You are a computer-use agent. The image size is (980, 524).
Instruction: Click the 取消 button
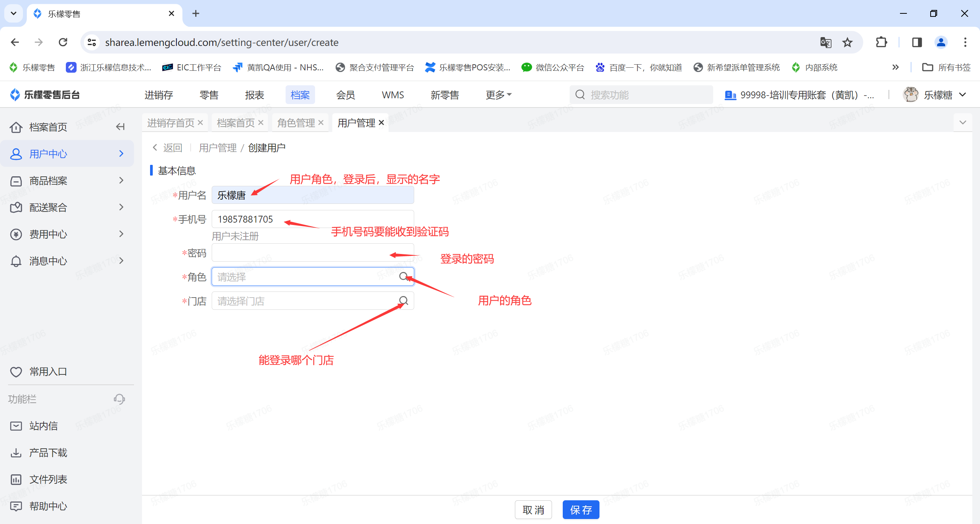[x=533, y=509]
